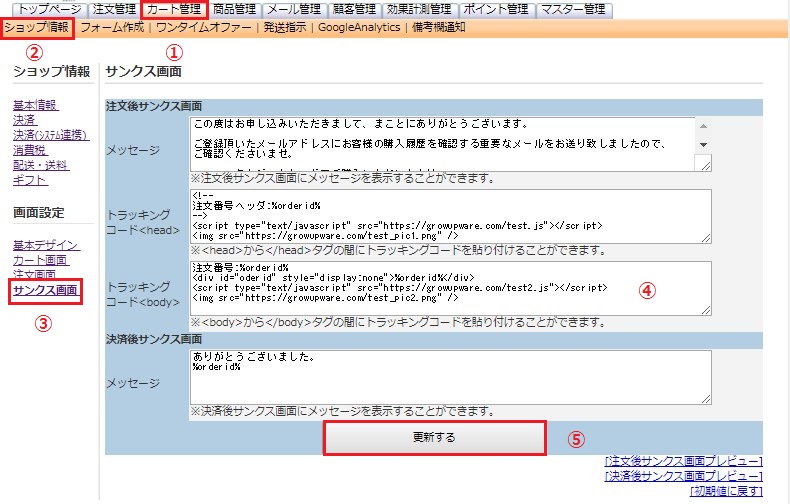Click 決済後サンクス画面 section header
The width and height of the screenshot is (790, 504).
pos(154,339)
